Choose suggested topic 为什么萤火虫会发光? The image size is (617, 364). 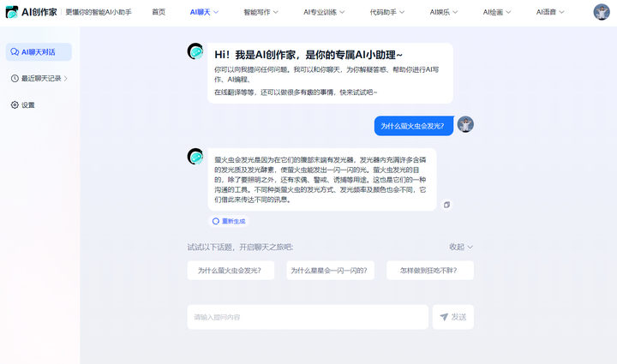pyautogui.click(x=231, y=271)
